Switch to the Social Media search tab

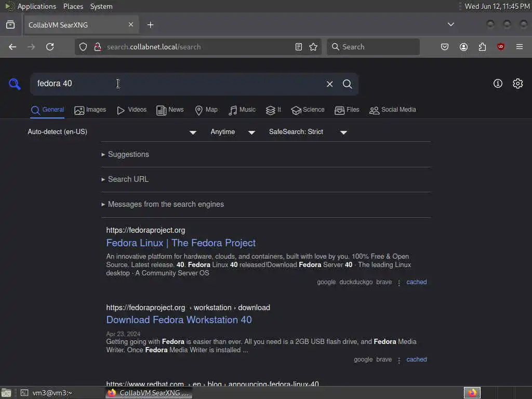[392, 110]
